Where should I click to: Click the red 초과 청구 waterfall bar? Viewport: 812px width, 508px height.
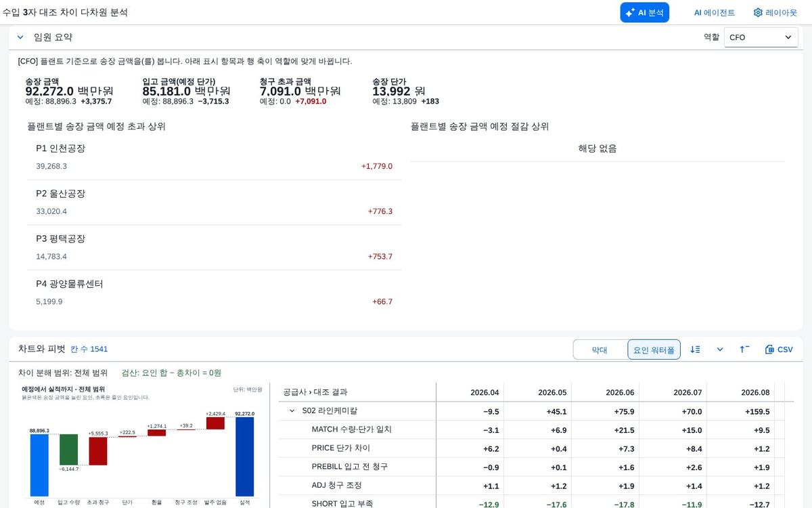tap(98, 451)
